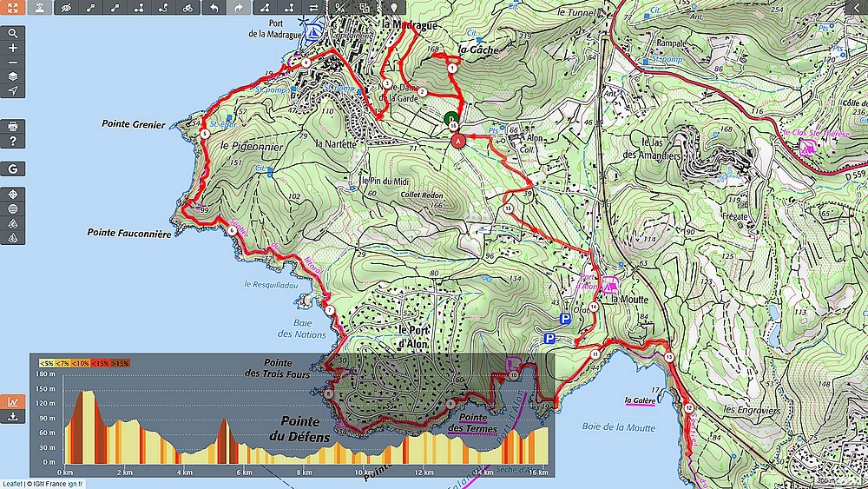Screen dimensions: 868x489
Task: Open the ign.fr link
Action: (76, 484)
